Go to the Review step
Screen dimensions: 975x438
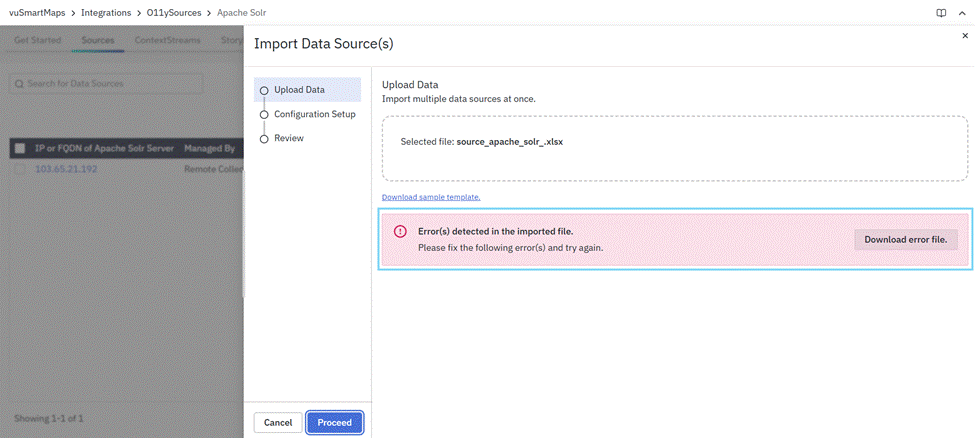[288, 138]
